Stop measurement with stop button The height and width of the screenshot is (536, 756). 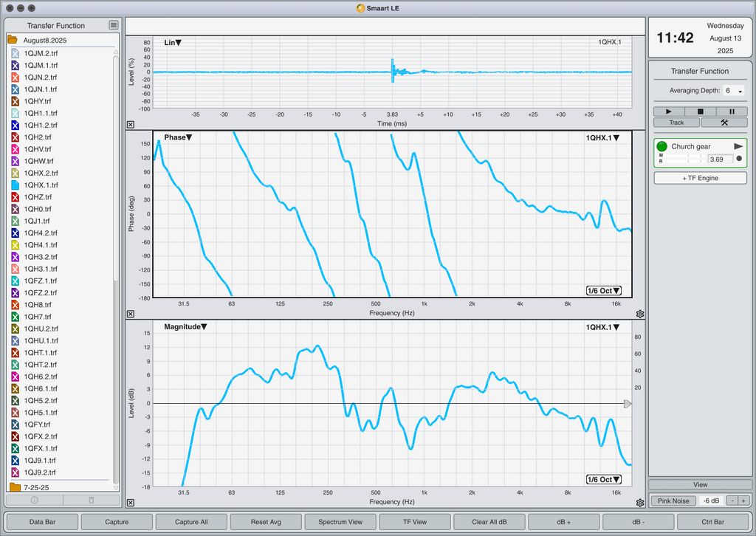click(700, 111)
